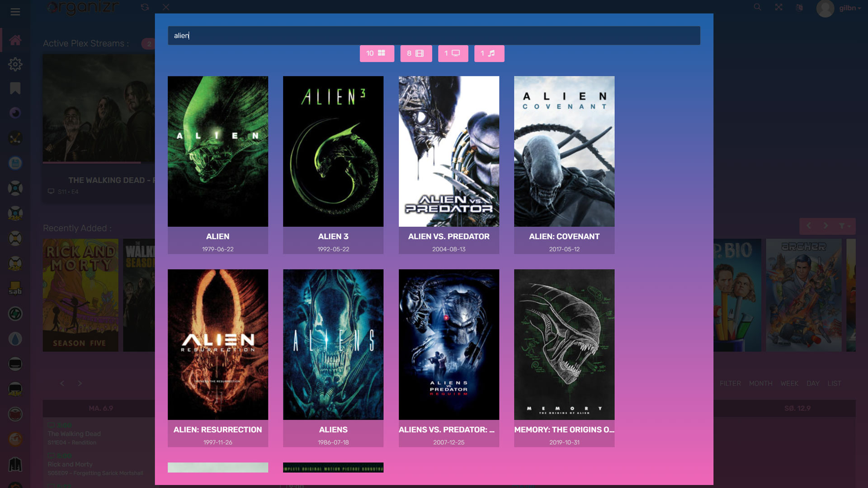
Task: Go to the Home dashboard sidebar icon
Action: pyautogui.click(x=15, y=40)
